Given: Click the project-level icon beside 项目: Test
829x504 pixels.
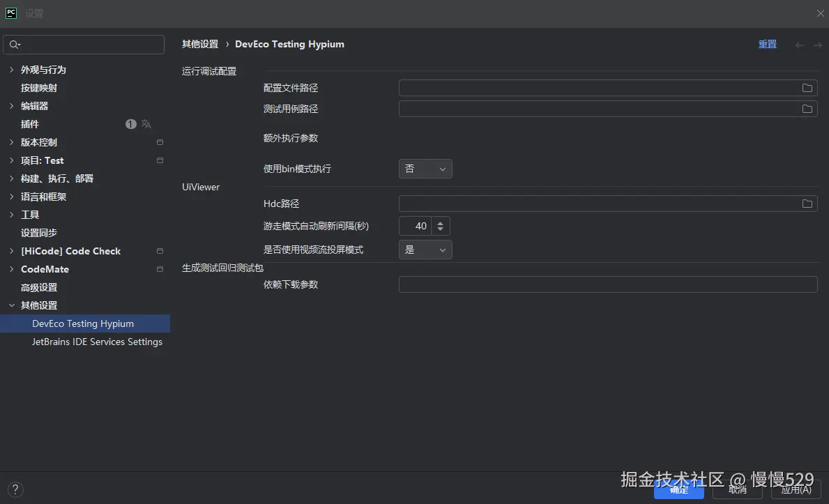Looking at the screenshot, I should click(x=160, y=160).
